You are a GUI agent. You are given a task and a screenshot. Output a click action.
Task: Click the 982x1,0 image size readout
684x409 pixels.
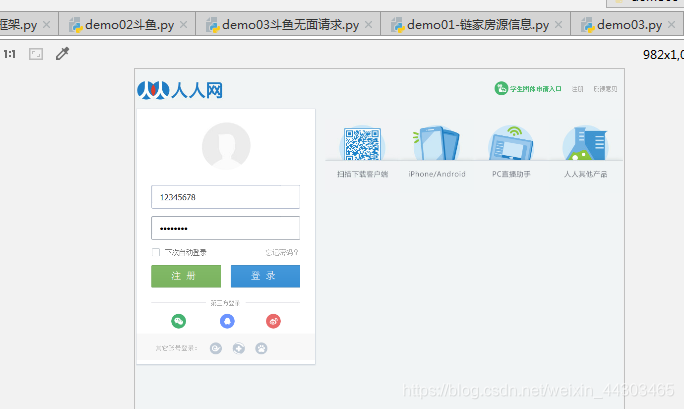tap(663, 55)
